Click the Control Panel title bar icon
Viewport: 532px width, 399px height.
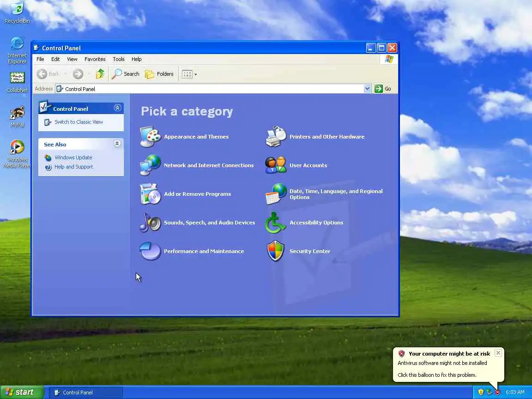[x=36, y=48]
